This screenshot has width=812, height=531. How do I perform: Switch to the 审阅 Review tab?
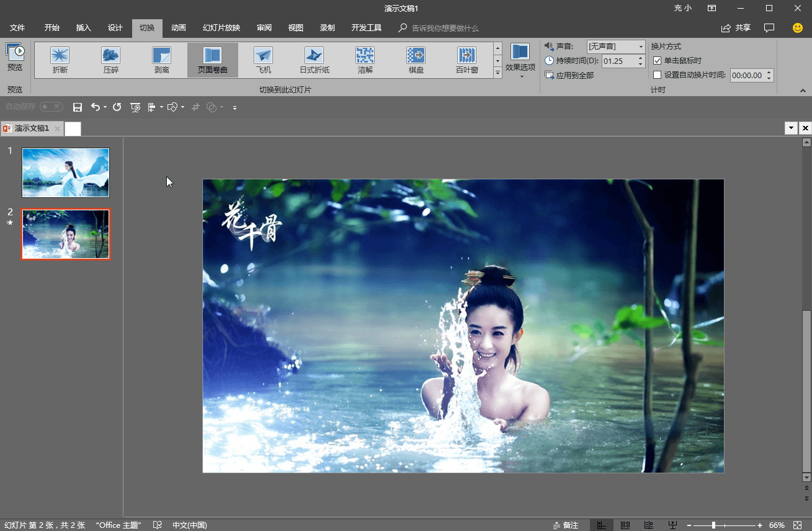click(264, 28)
